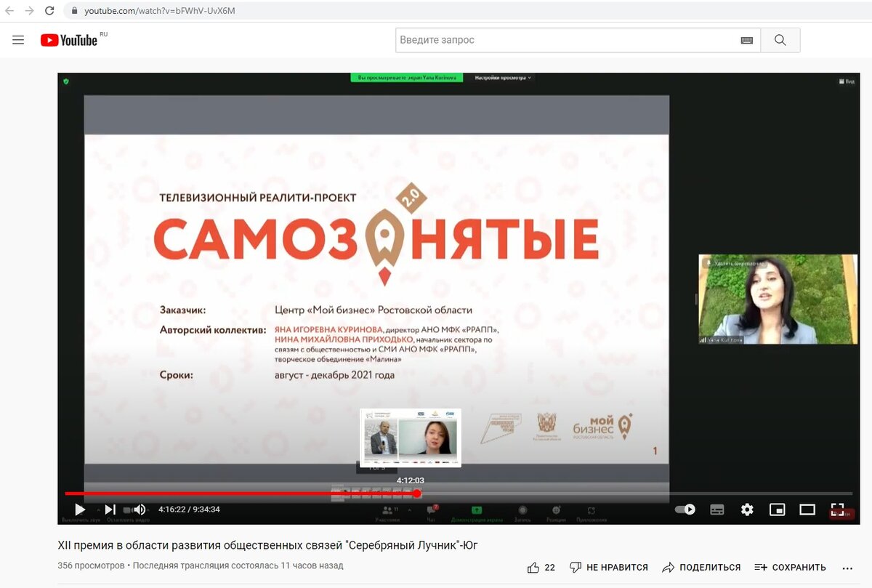This screenshot has height=588, width=872.
Task: Click the green 'Вы просматриваете экран' banner
Action: 408,77
